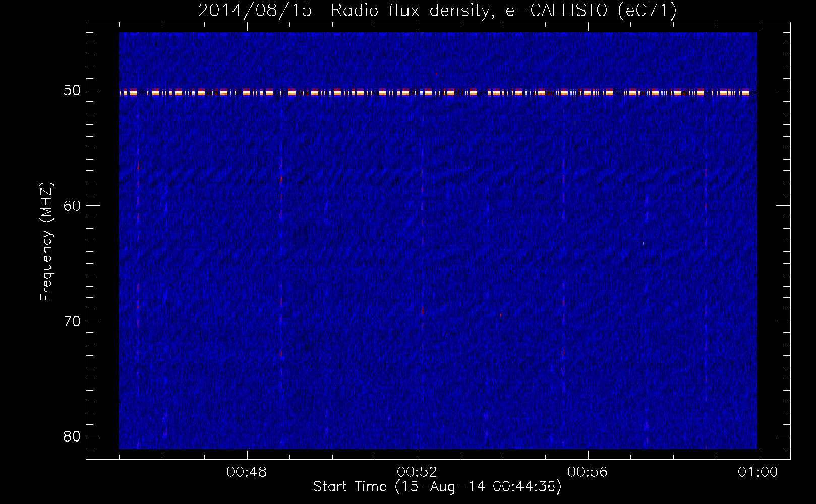Screen dimensions: 816x504
Task: Click the 'Frequency (MHZ)' axis label
Action: pyautogui.click(x=46, y=242)
